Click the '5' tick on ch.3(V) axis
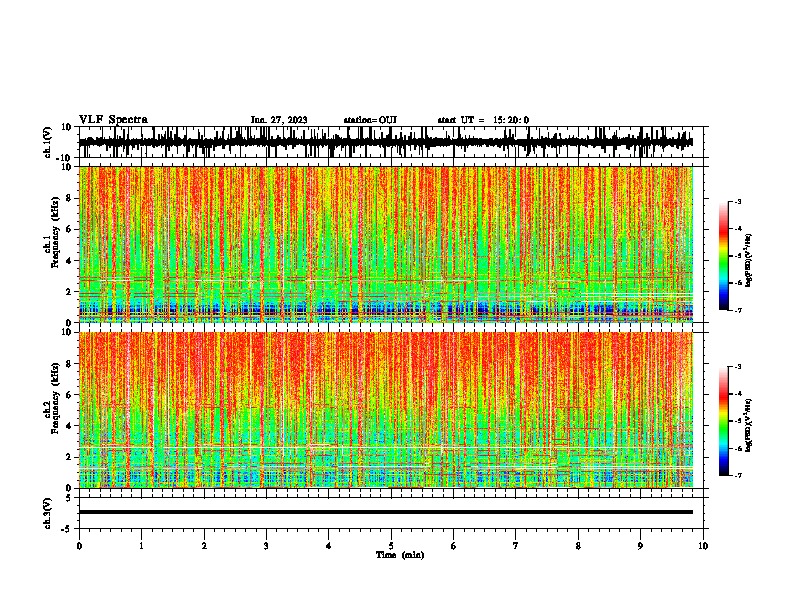 click(x=69, y=498)
